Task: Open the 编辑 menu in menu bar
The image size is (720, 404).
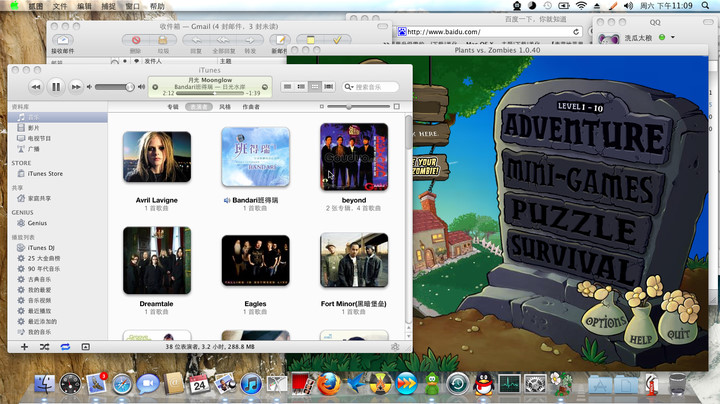Action: pyautogui.click(x=84, y=6)
